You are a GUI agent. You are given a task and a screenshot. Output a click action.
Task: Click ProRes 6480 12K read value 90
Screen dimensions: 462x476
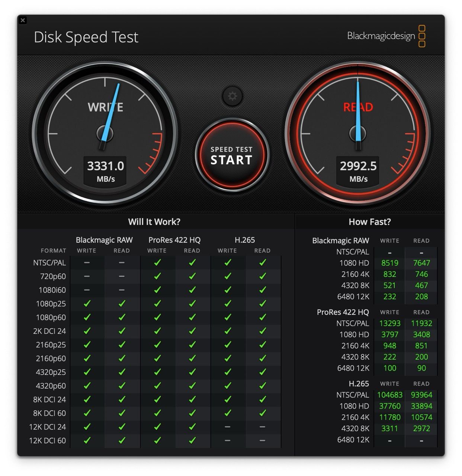[421, 368]
